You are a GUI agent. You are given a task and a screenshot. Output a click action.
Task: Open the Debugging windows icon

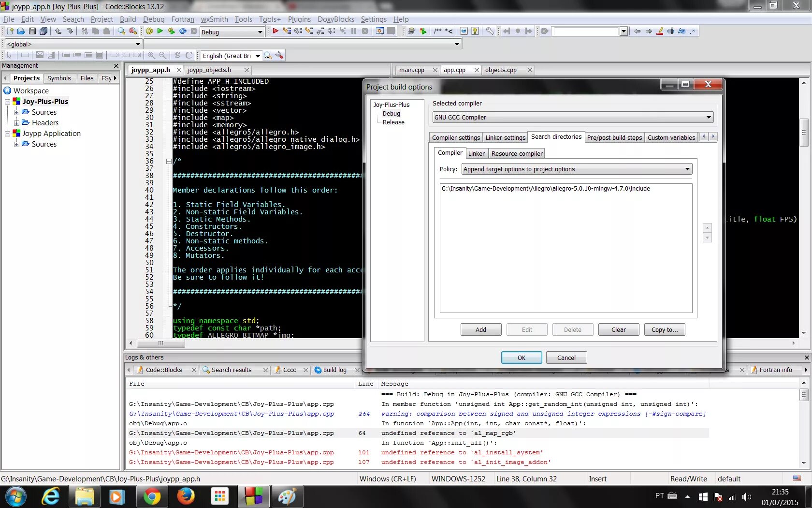380,31
